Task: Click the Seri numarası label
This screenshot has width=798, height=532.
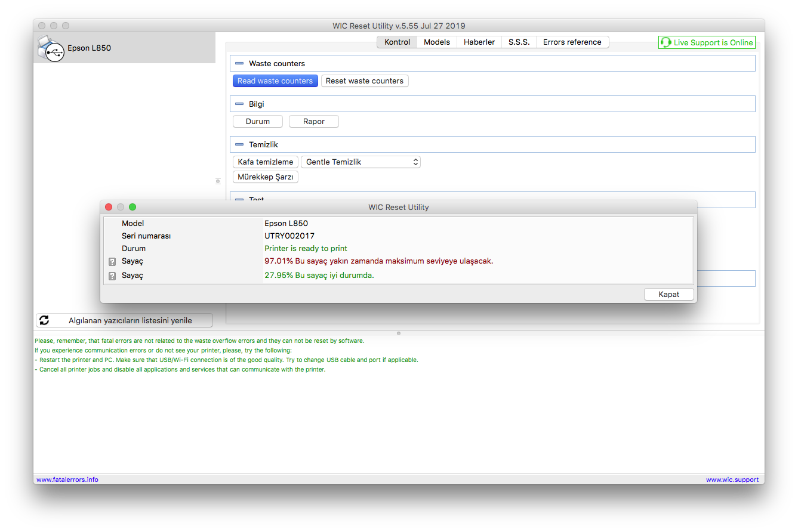Action: 146,236
